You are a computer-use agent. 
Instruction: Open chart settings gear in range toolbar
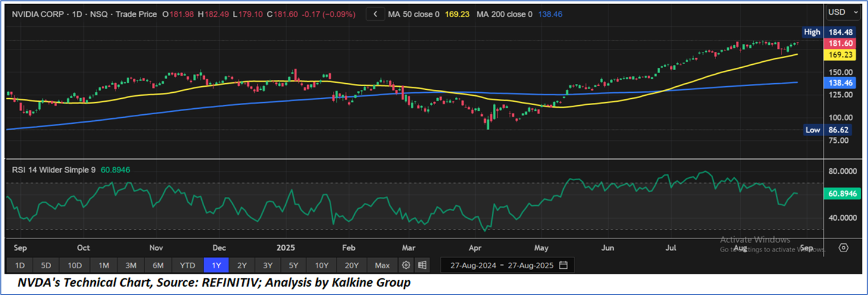406,265
